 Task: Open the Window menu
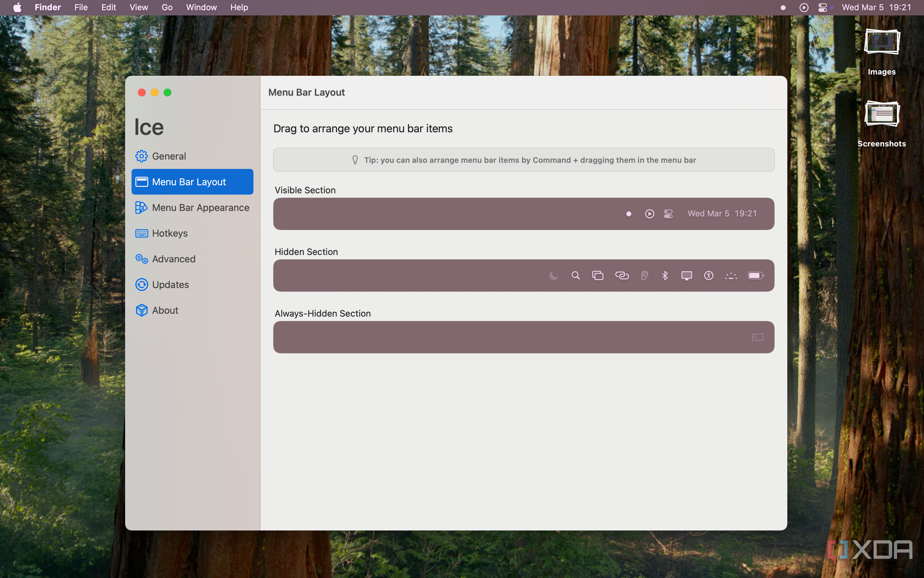(x=201, y=7)
